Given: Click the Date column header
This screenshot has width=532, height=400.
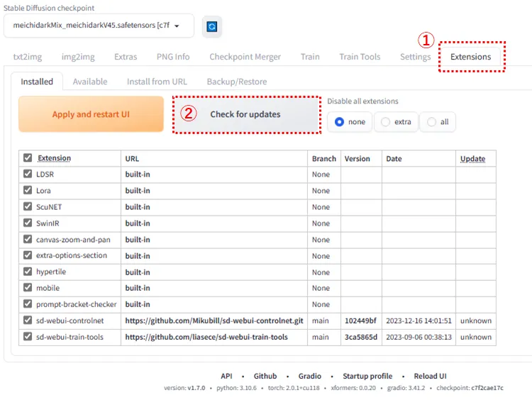Looking at the screenshot, I should [394, 159].
